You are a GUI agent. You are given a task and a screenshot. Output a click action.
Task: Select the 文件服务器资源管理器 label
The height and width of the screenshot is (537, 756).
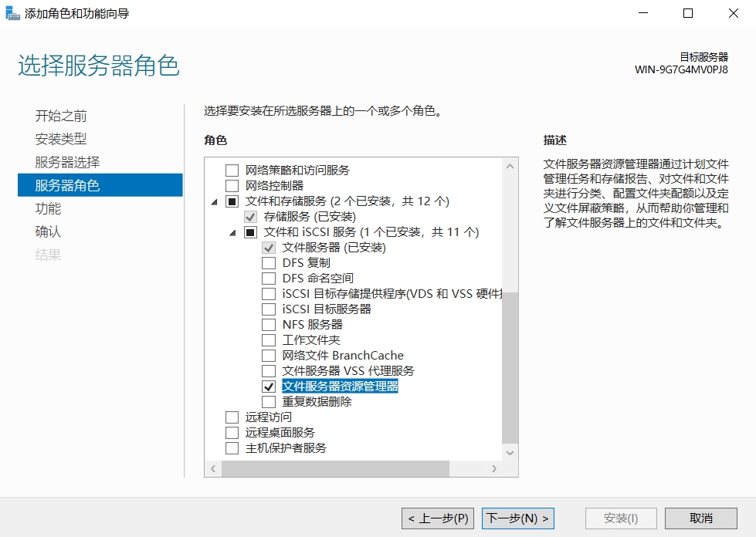pyautogui.click(x=340, y=387)
